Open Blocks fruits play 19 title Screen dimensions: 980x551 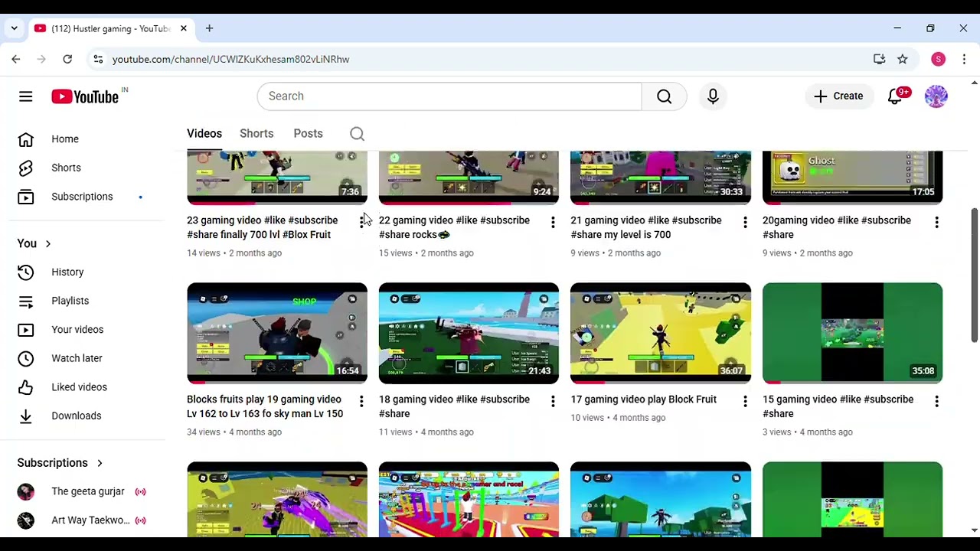pos(265,406)
